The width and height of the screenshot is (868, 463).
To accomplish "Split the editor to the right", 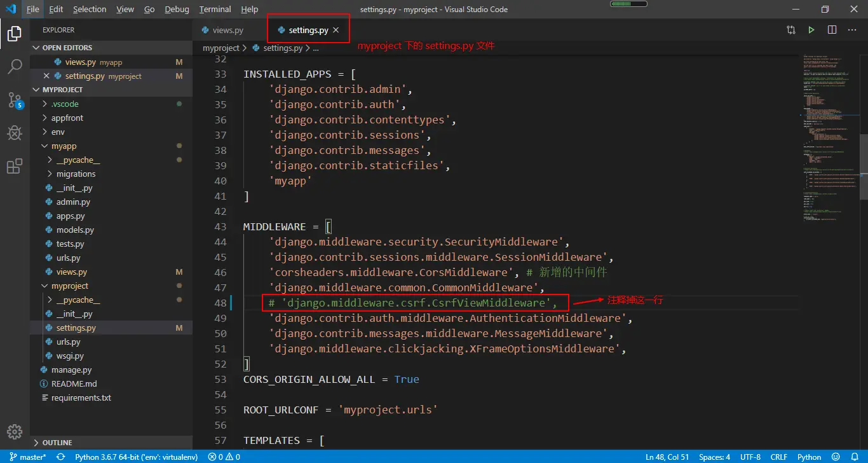I will [832, 30].
